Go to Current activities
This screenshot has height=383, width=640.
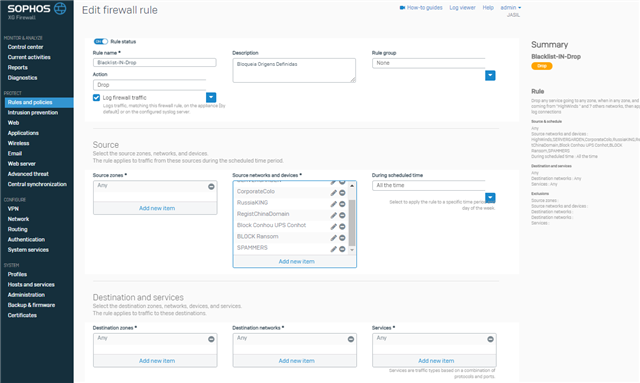click(29, 57)
